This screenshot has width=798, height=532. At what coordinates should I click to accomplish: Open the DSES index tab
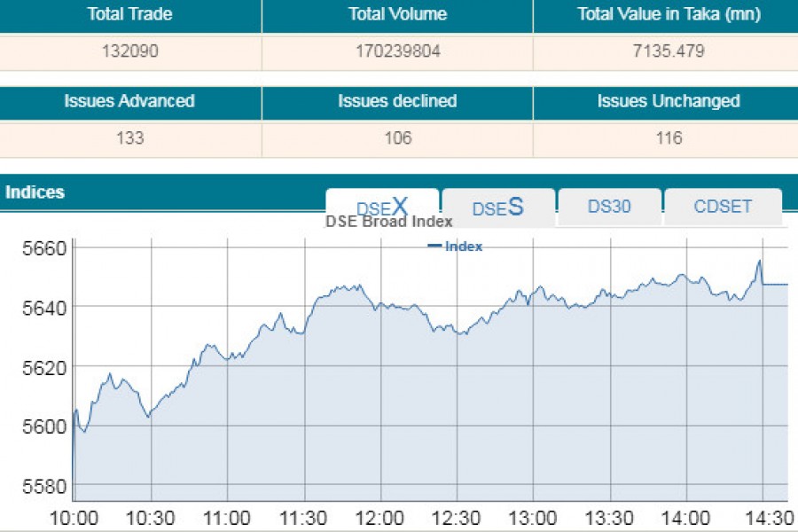click(498, 207)
